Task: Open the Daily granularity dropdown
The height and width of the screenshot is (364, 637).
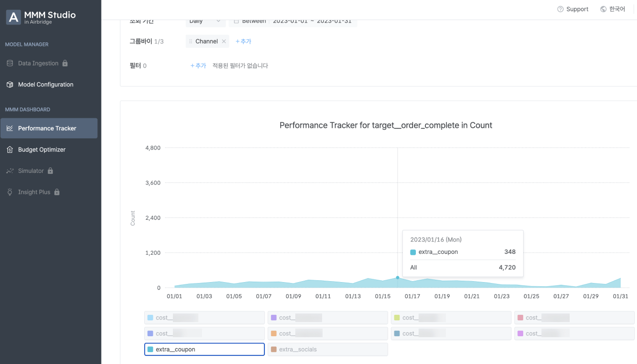Action: point(205,21)
